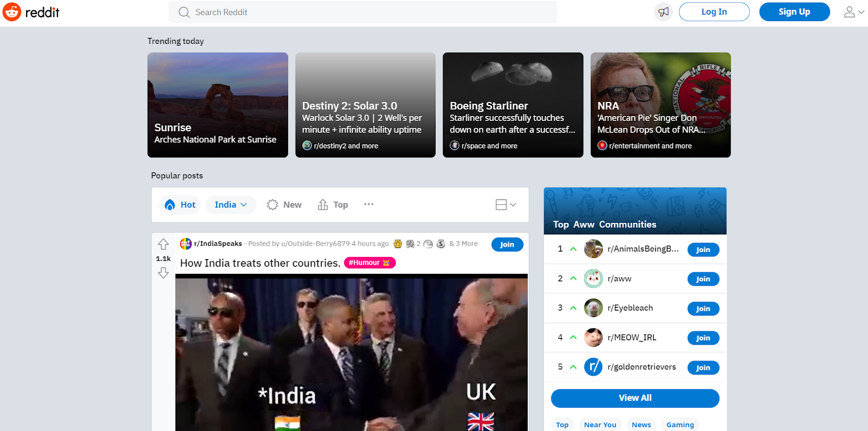Open the r/aww cat avatar
This screenshot has width=868, height=431.
593,279
